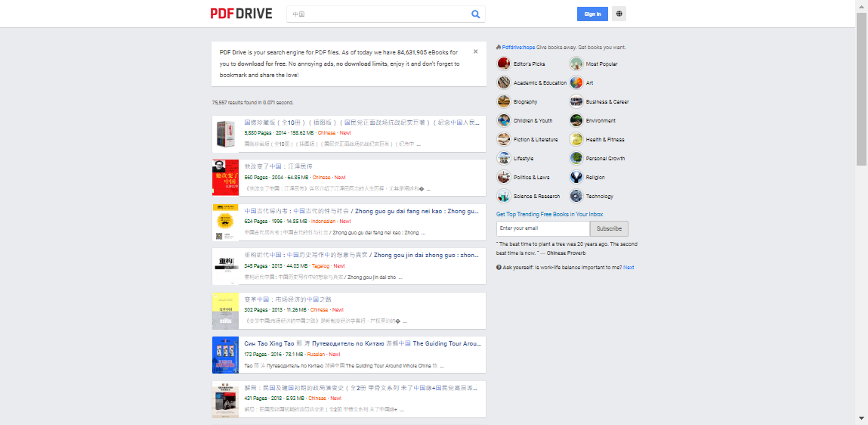
Task: Open Academic & Education category icon
Action: (504, 82)
